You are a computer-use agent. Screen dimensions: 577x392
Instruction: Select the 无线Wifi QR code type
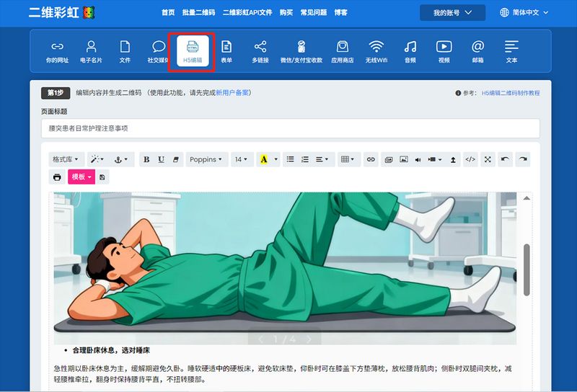[376, 51]
